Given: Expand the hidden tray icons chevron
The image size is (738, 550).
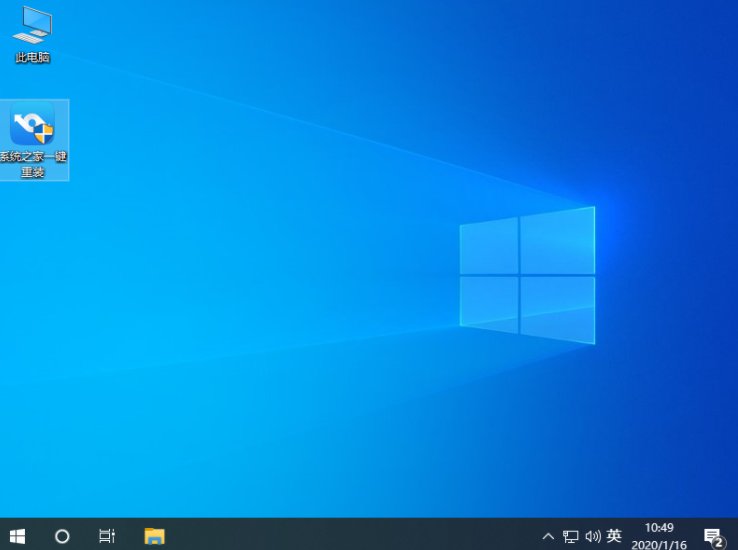Looking at the screenshot, I should (x=548, y=536).
